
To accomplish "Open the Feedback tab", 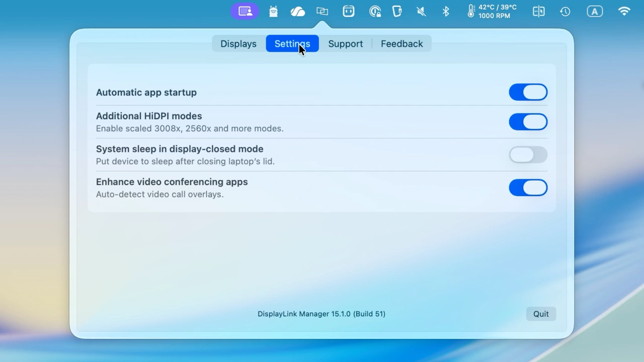I will click(x=401, y=44).
